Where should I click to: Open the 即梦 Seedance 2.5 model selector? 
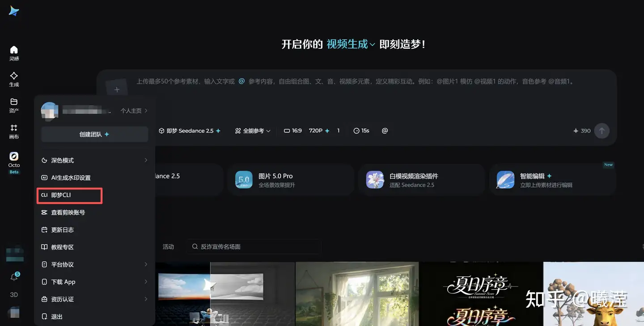pyautogui.click(x=190, y=131)
